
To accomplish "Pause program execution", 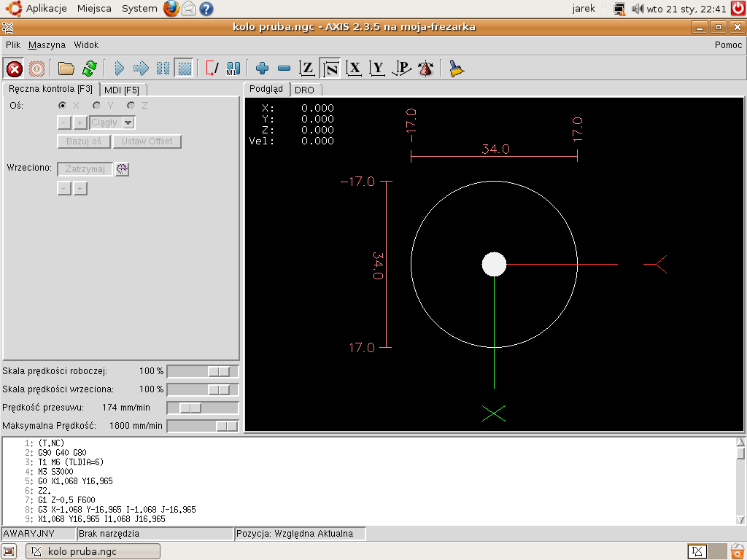I will pyautogui.click(x=163, y=69).
